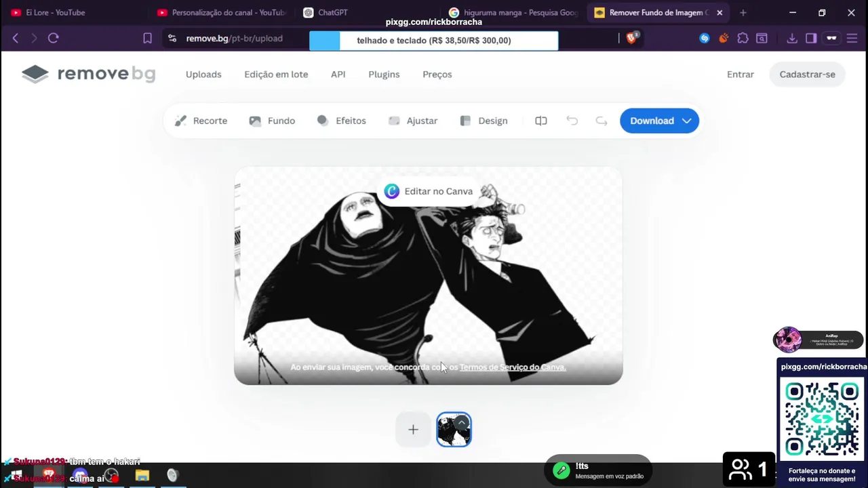The width and height of the screenshot is (868, 488).
Task: Open File Explorer in the taskbar
Action: click(142, 476)
